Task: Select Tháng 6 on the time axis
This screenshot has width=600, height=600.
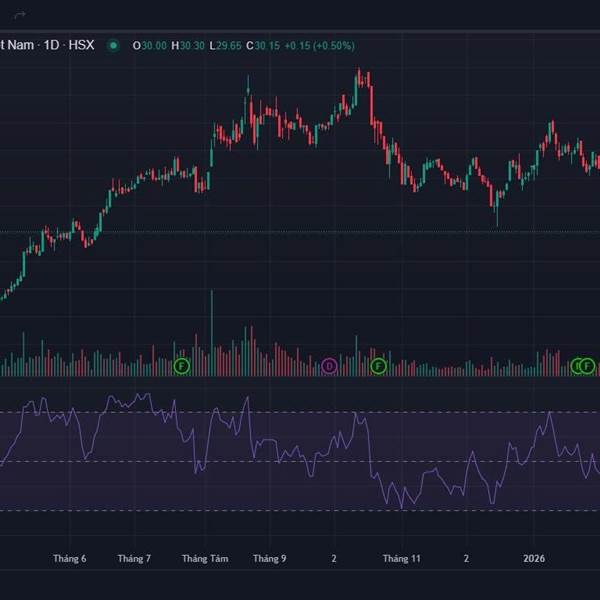Action: [x=70, y=559]
